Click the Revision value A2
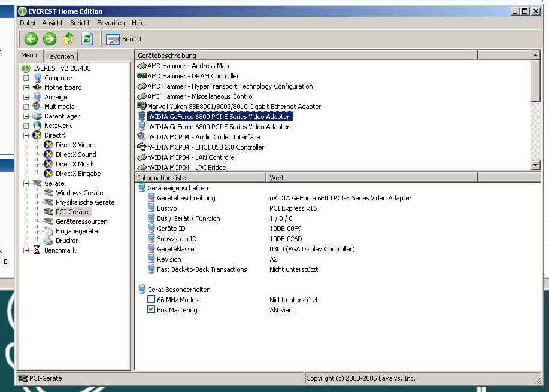Image resolution: width=549 pixels, height=392 pixels. coord(274,259)
